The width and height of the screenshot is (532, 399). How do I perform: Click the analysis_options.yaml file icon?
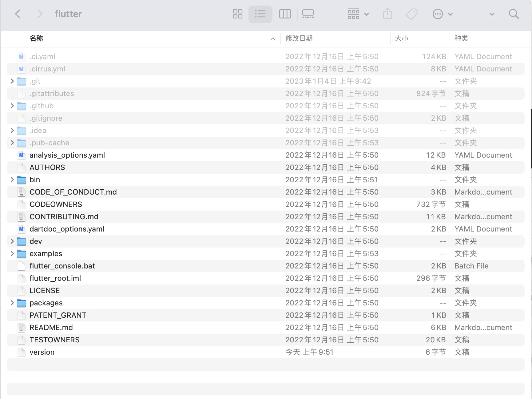point(21,155)
